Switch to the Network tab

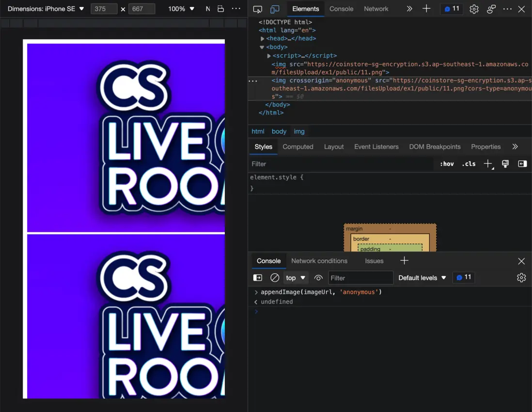click(376, 9)
